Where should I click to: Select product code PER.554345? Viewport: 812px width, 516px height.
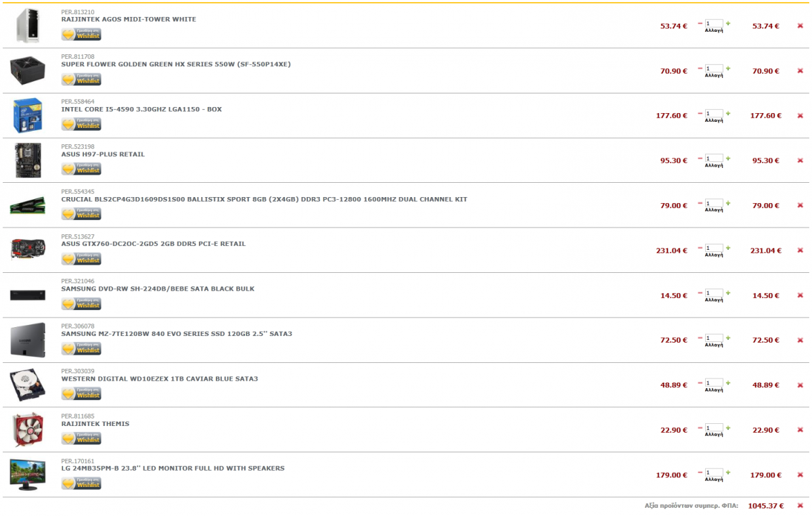click(x=78, y=192)
